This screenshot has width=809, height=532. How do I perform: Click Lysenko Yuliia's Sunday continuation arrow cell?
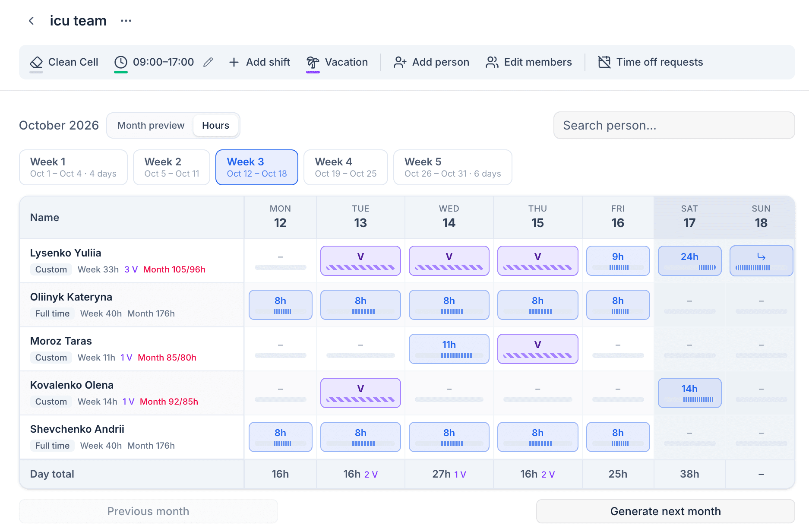[x=762, y=261]
